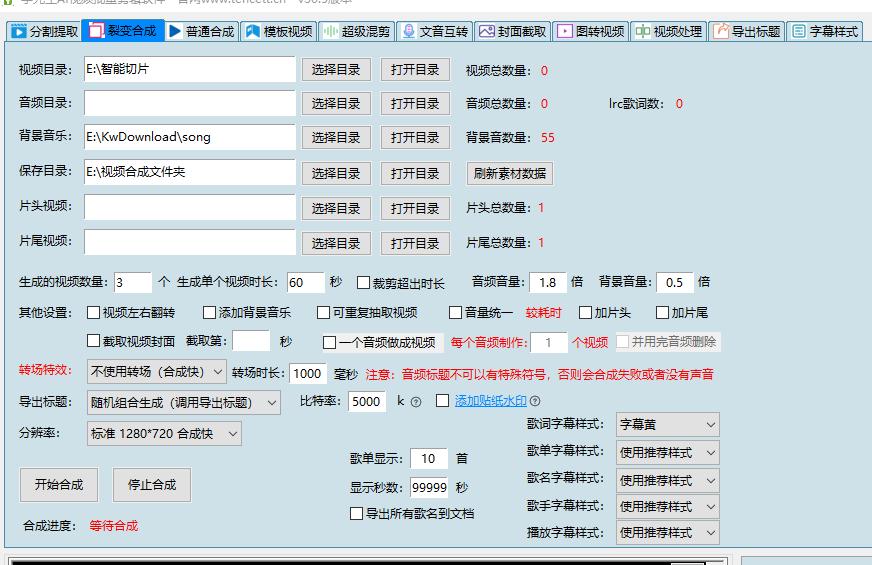Click the microphone icon on the 文音互转 tab
This screenshot has height=565, width=872.
[408, 31]
